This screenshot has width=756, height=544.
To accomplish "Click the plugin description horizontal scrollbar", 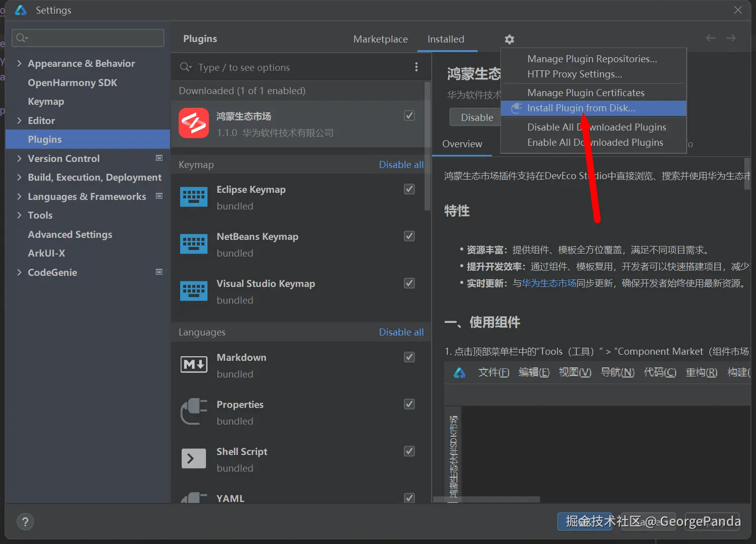I will point(487,499).
